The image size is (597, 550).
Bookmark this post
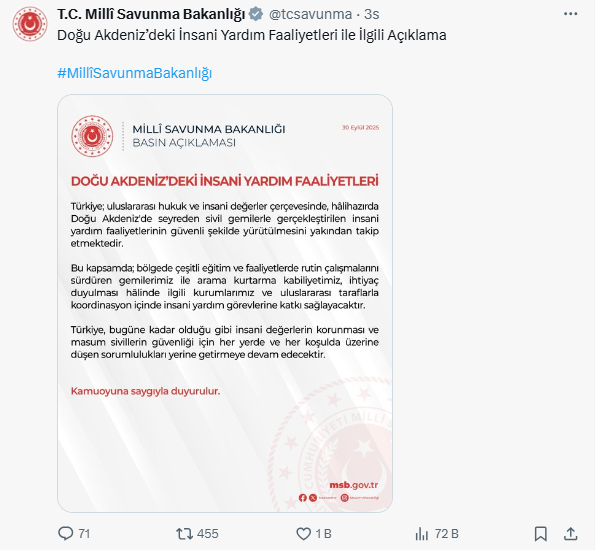coord(541,534)
